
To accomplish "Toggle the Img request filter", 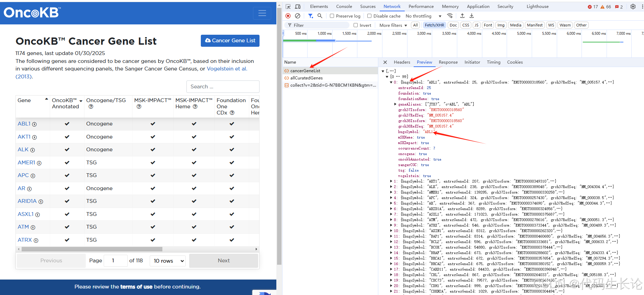I will coord(501,25).
